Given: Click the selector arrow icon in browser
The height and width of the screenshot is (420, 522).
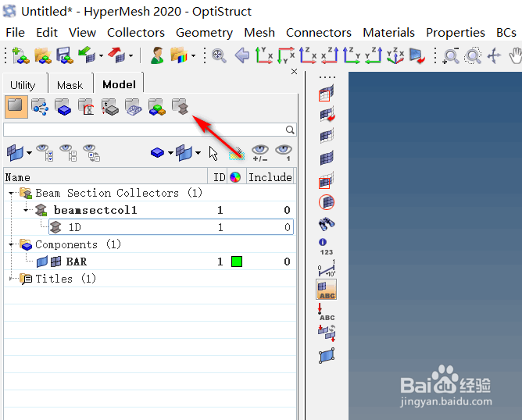Looking at the screenshot, I should tap(213, 154).
